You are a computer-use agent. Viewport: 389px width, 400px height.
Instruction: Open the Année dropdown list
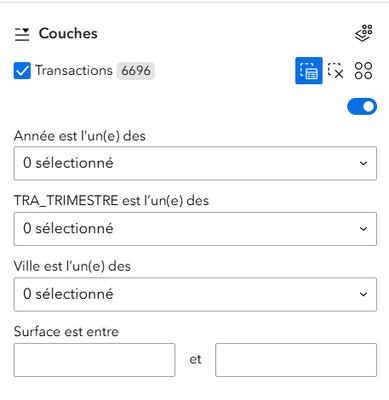195,163
